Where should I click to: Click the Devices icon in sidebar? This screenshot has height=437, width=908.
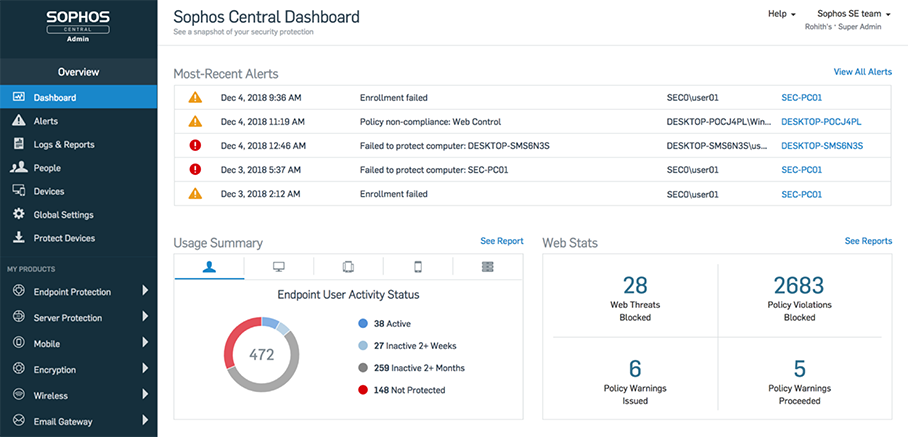[x=18, y=191]
